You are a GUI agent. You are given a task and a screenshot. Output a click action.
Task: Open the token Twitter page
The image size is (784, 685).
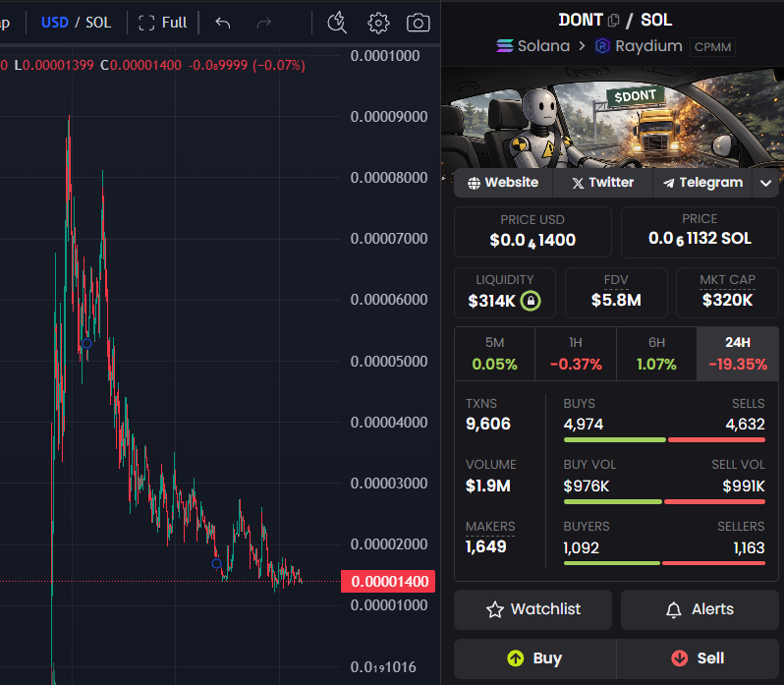tap(602, 183)
